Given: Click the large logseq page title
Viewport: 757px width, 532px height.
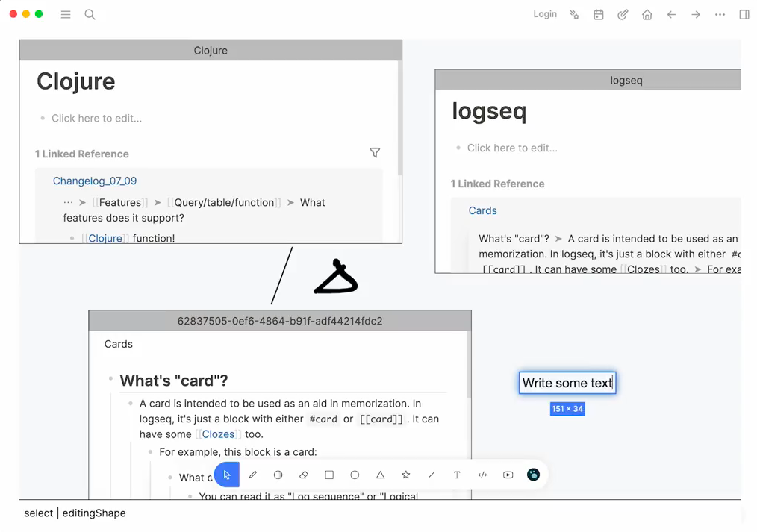Looking at the screenshot, I should pos(489,111).
